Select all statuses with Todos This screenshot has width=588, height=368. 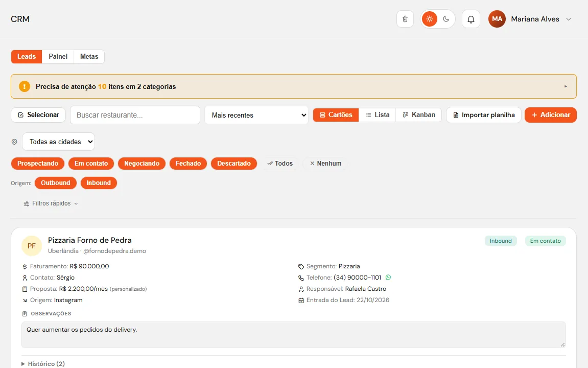pos(280,164)
